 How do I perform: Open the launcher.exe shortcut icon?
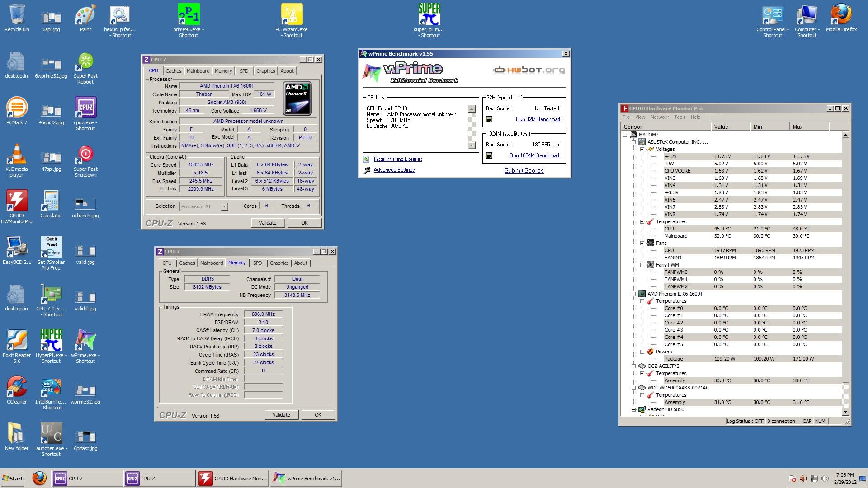click(x=51, y=440)
